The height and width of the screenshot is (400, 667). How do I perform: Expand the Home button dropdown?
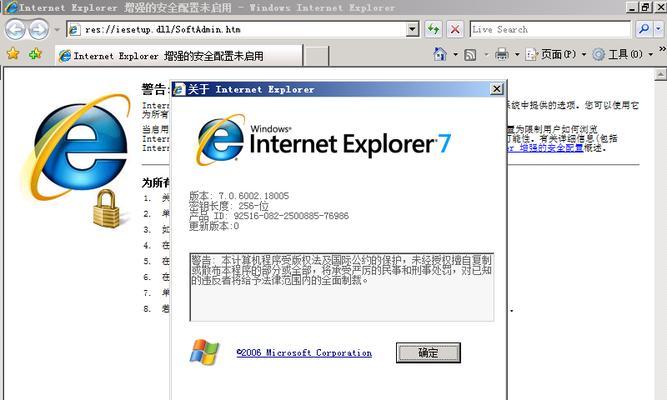tap(455, 54)
